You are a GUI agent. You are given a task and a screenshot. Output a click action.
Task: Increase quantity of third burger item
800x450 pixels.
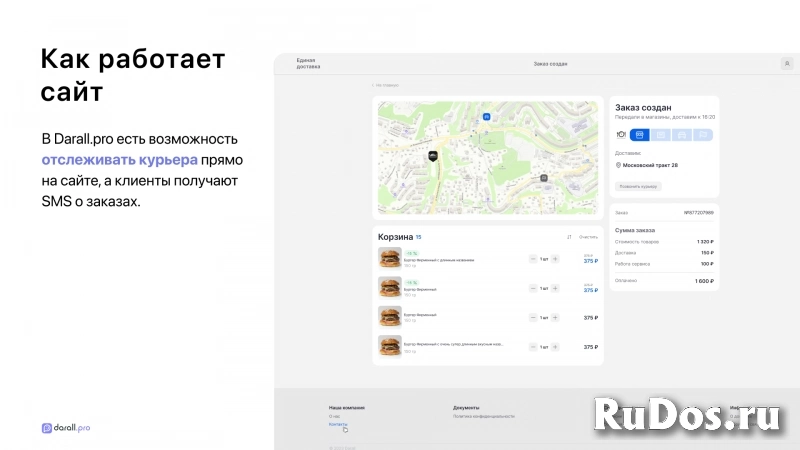(555, 318)
